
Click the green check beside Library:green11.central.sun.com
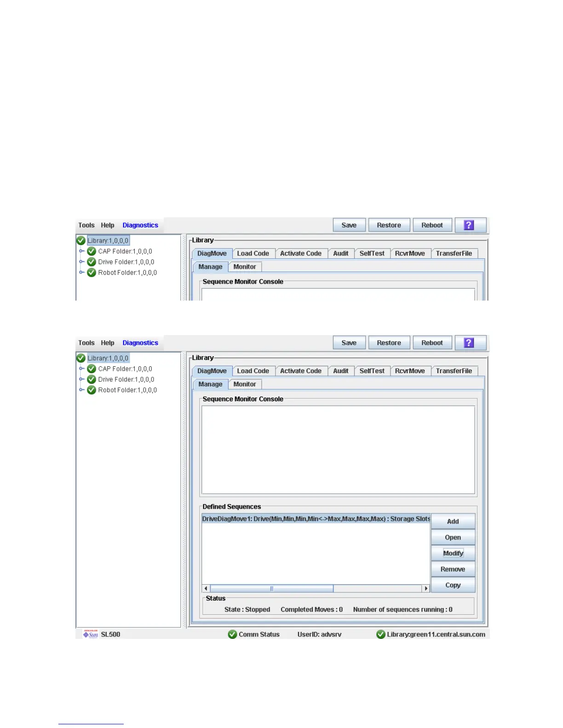tap(381, 634)
